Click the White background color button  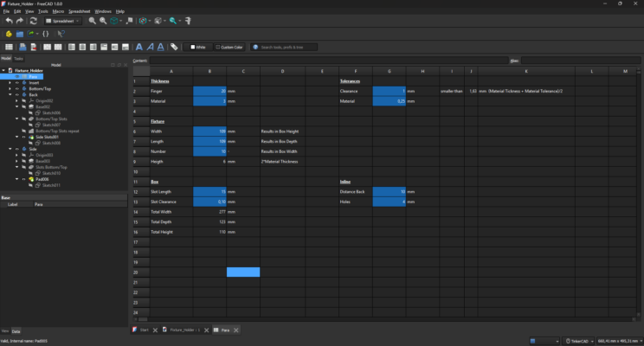coord(198,48)
